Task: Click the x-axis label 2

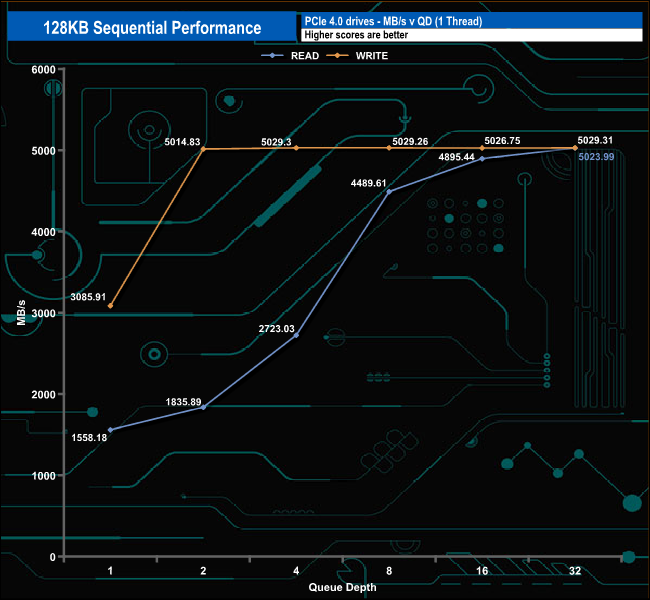Action: point(203,571)
